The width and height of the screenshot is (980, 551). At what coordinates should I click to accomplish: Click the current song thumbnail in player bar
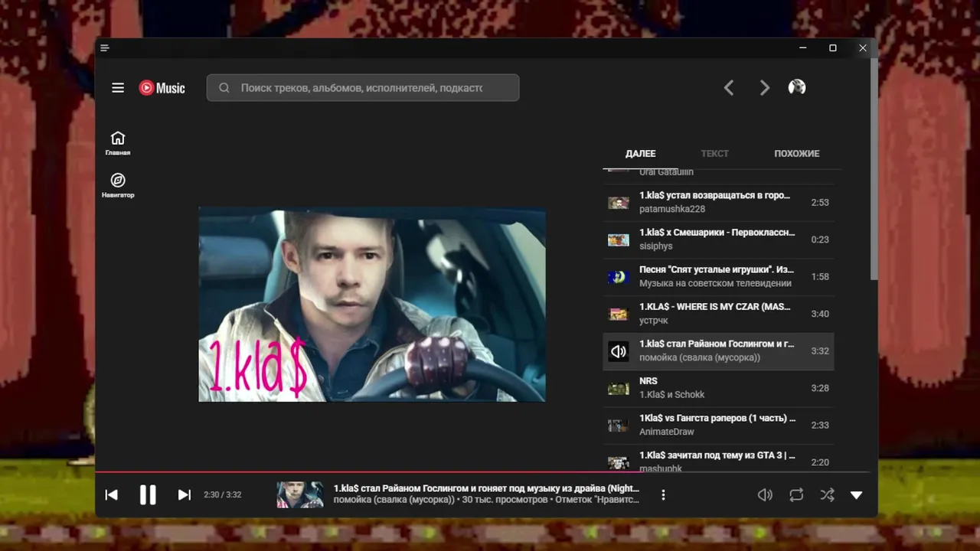(x=300, y=495)
